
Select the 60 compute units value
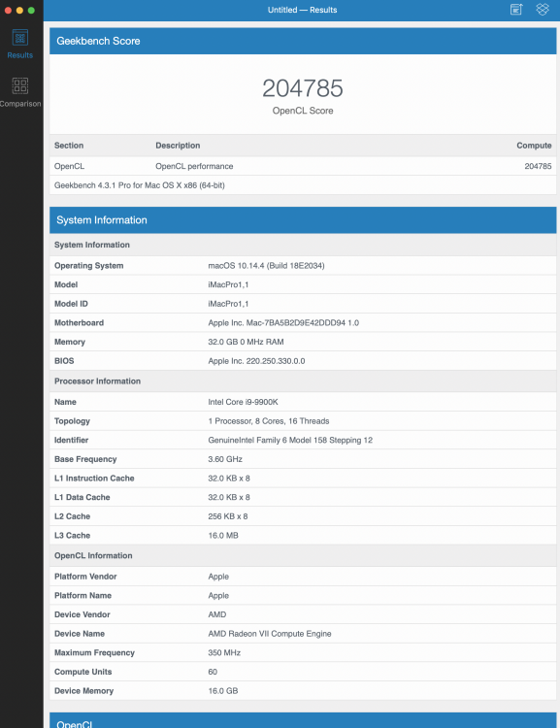click(x=213, y=672)
